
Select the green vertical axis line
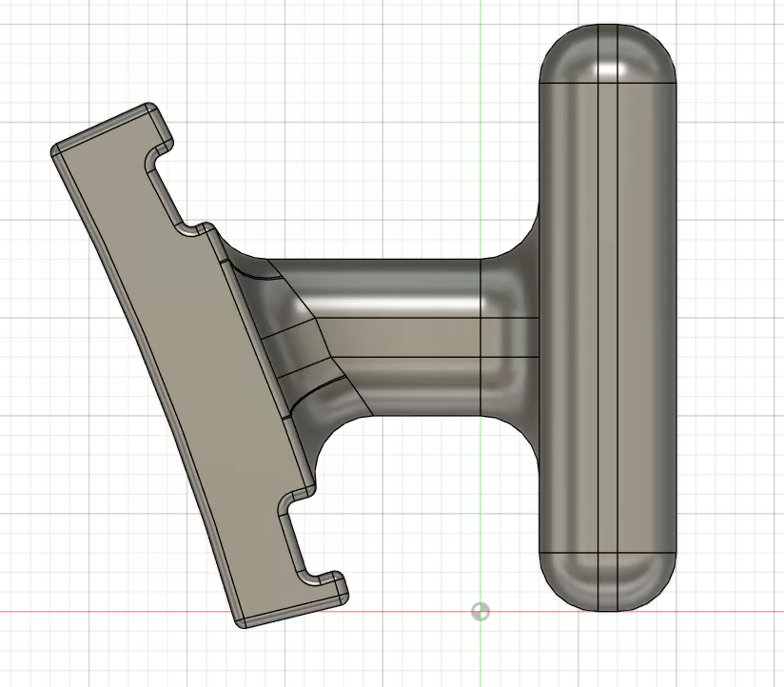(x=481, y=143)
